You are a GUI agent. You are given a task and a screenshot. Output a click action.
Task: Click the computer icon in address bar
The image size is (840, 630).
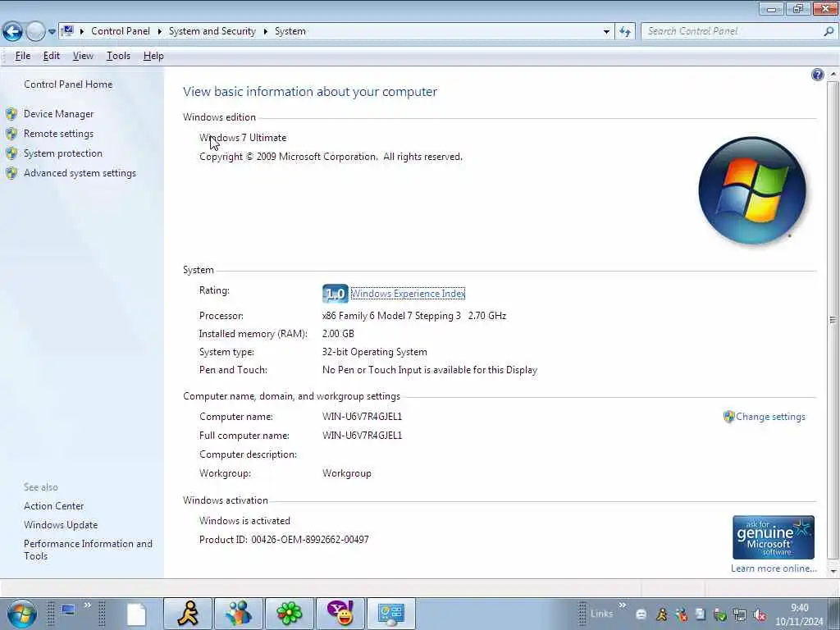point(68,31)
